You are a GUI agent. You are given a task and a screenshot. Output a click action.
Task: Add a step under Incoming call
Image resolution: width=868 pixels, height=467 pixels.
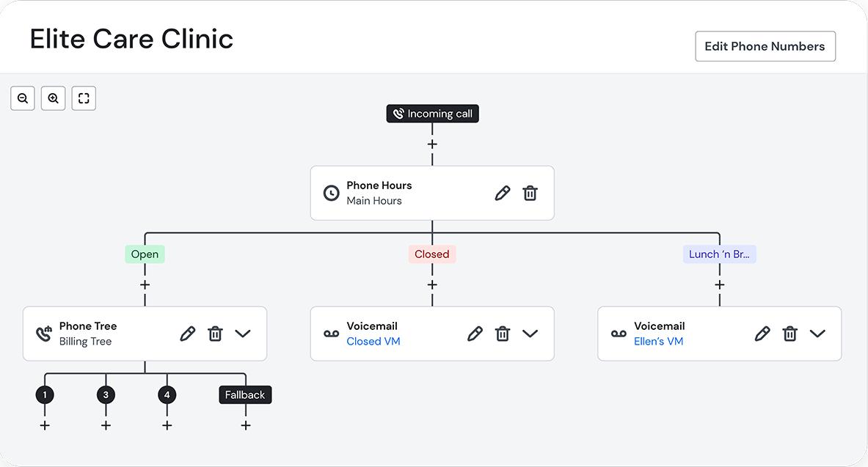tap(432, 144)
